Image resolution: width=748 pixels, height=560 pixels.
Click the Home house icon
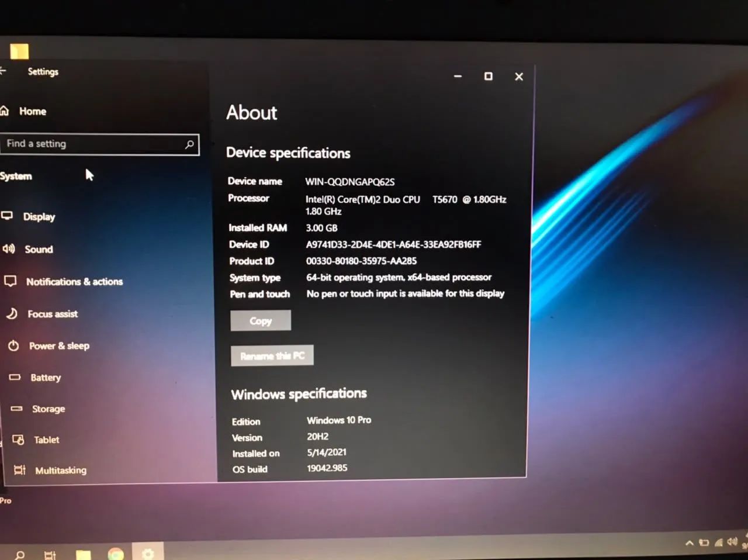pyautogui.click(x=4, y=110)
